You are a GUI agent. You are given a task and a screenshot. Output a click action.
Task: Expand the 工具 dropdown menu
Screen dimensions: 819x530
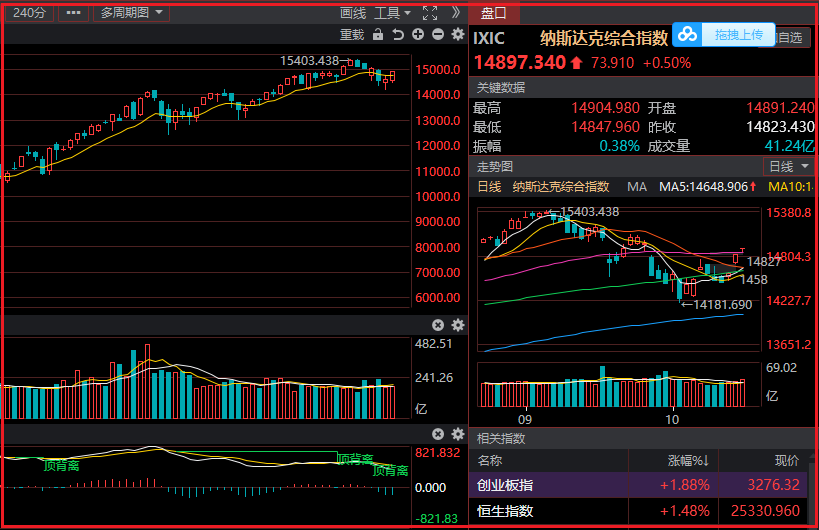(x=392, y=13)
